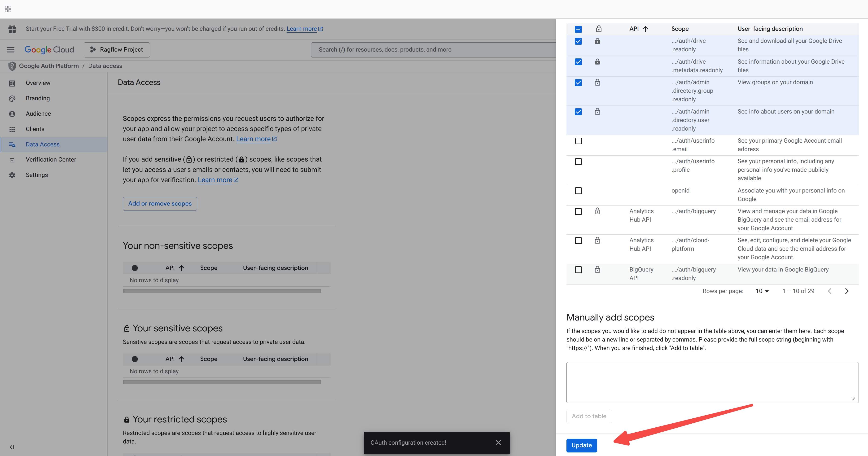Open the Rows per page dropdown

pos(762,291)
